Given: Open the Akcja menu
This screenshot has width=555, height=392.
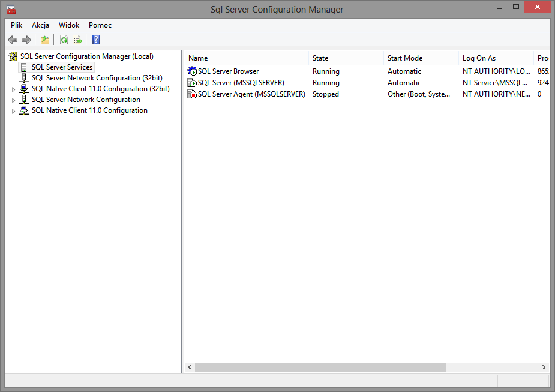Looking at the screenshot, I should click(40, 25).
